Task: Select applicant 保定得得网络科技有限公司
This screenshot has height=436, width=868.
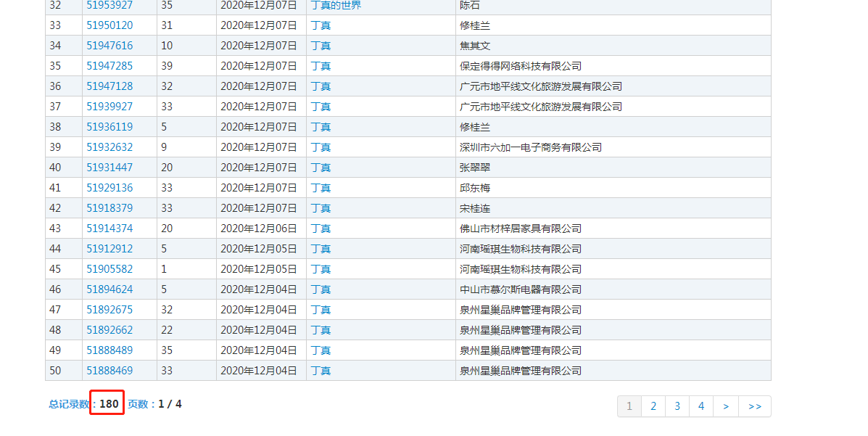Action: tap(521, 66)
